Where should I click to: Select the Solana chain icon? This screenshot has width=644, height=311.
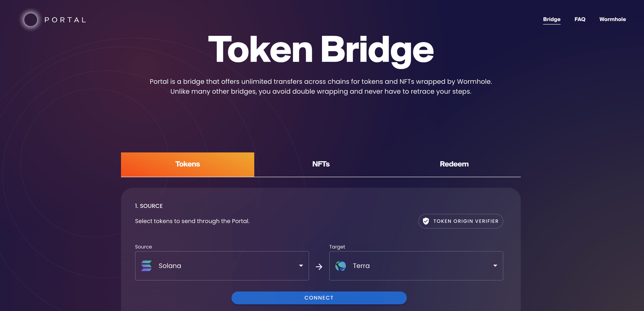point(146,266)
